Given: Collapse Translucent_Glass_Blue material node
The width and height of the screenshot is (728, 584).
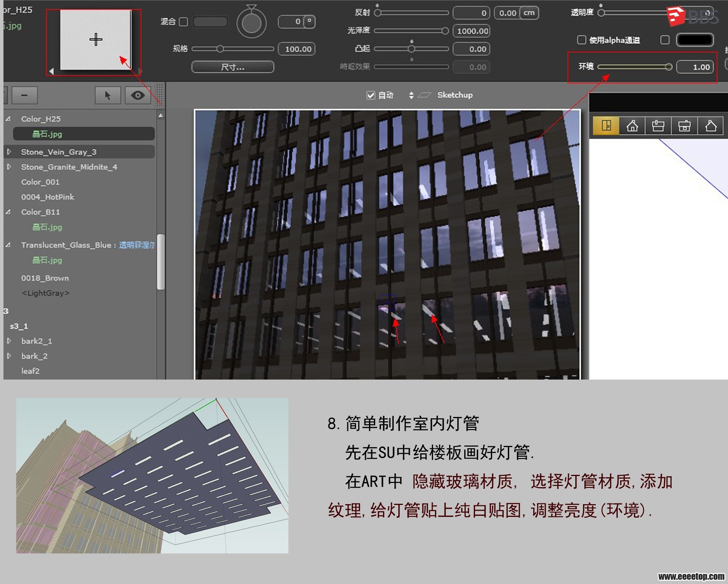Looking at the screenshot, I should [x=8, y=245].
